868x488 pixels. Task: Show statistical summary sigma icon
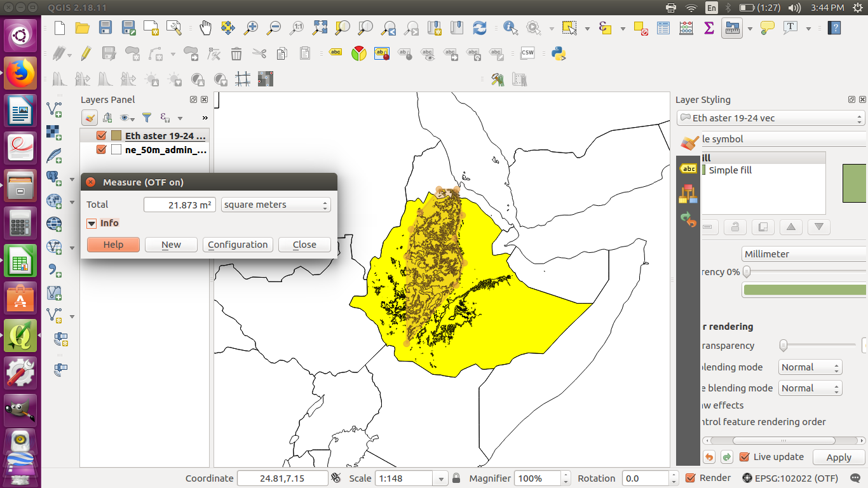click(x=709, y=28)
